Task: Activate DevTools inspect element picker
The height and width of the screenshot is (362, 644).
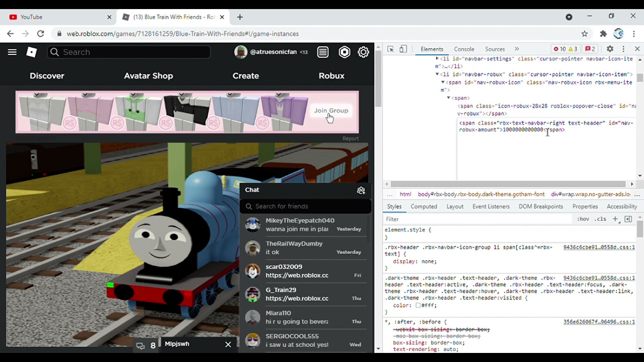Action: click(390, 49)
